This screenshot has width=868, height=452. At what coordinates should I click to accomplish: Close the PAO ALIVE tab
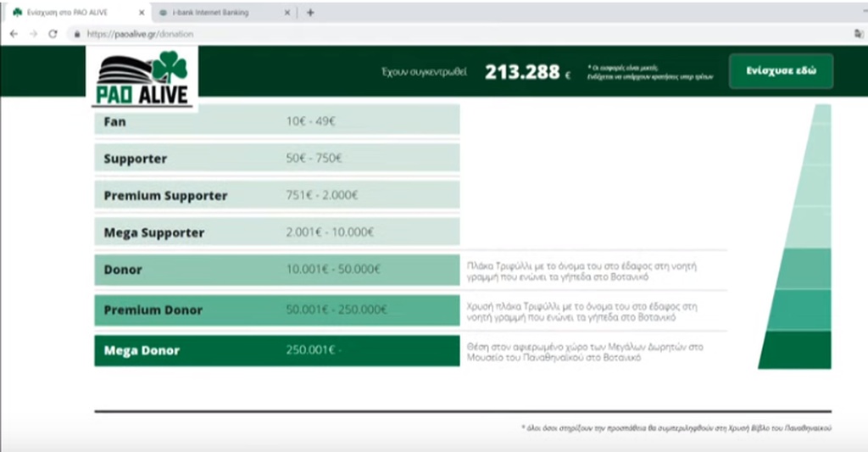click(x=142, y=12)
